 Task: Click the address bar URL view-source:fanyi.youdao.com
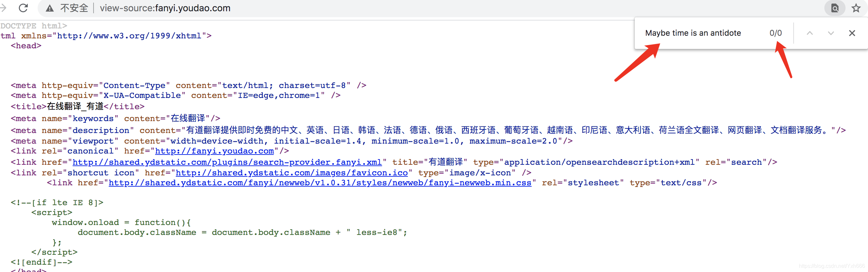165,8
